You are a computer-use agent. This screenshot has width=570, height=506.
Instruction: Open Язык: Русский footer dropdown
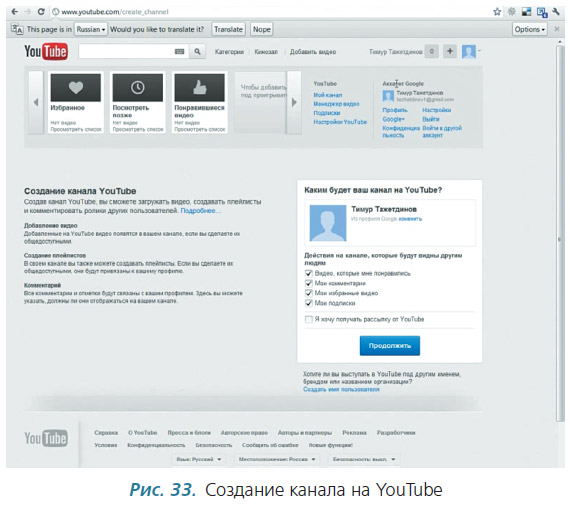[198, 459]
